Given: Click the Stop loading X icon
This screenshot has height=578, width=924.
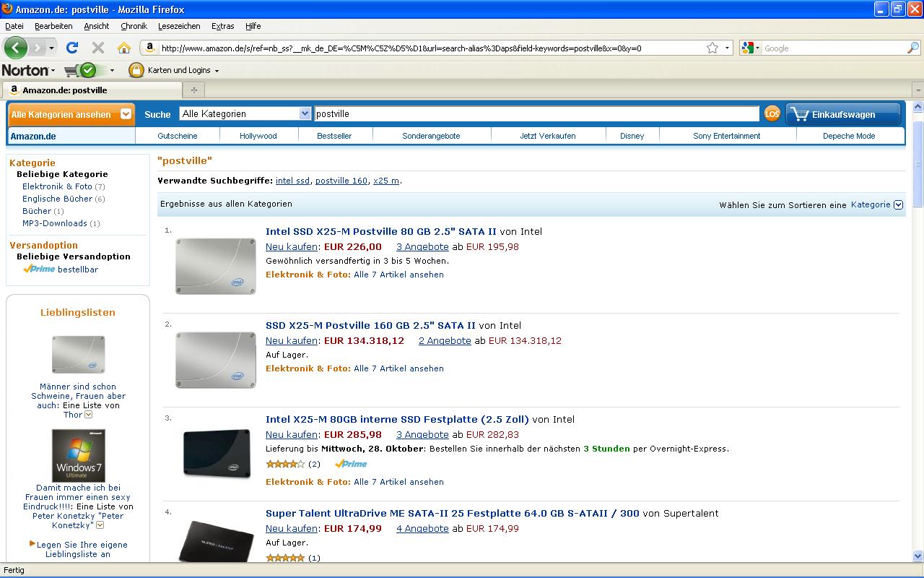Looking at the screenshot, I should [98, 48].
